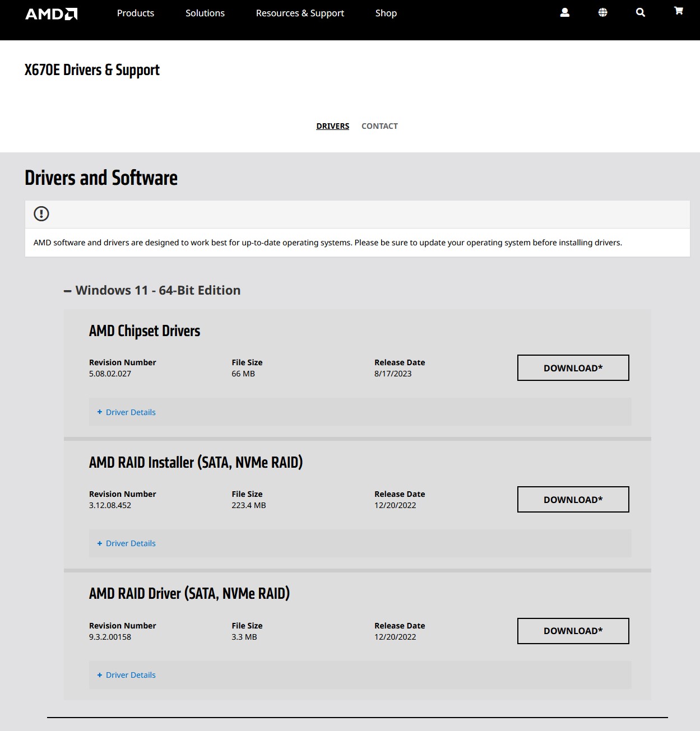Open the user account icon
The width and height of the screenshot is (700, 731).
point(565,12)
